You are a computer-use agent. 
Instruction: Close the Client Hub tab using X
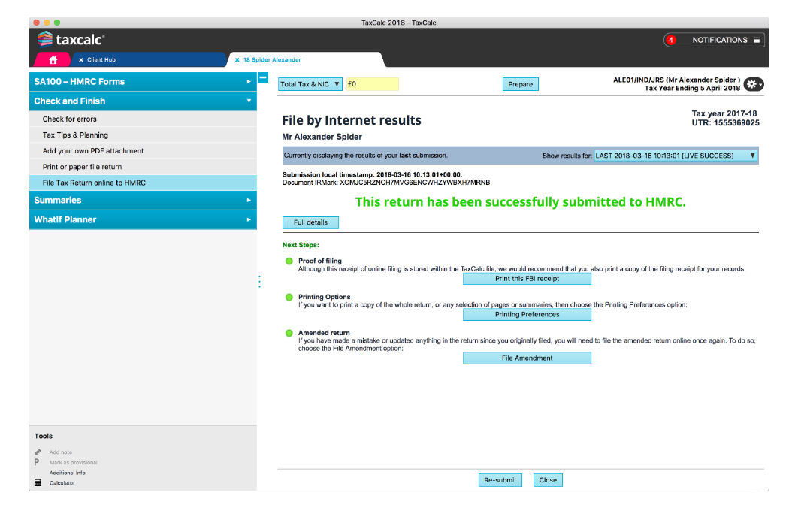click(x=81, y=60)
